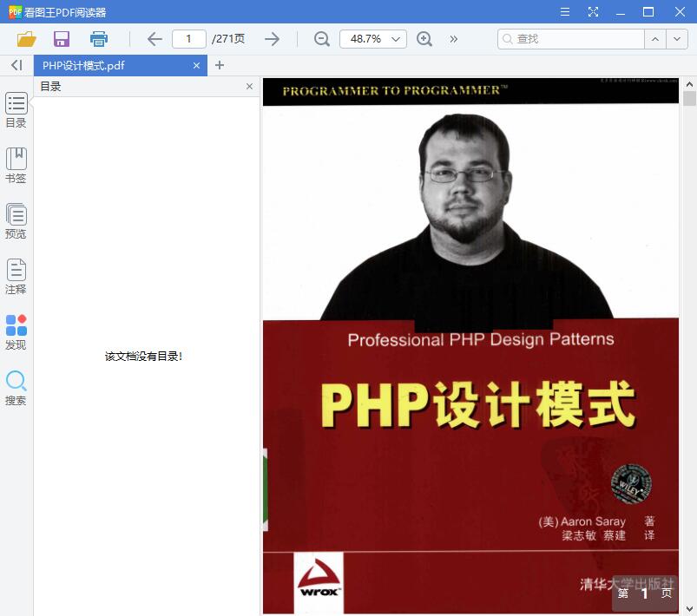Open a file with the folder icon
697x616 pixels.
point(26,39)
